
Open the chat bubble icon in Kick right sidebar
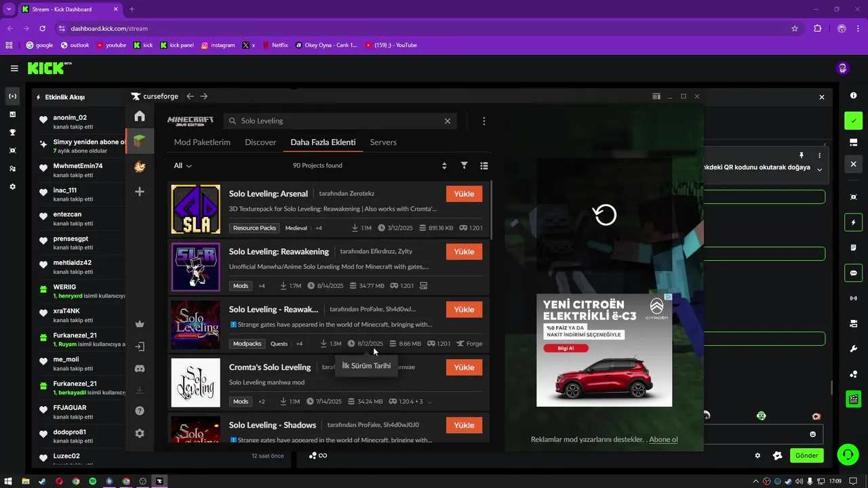[x=853, y=273]
